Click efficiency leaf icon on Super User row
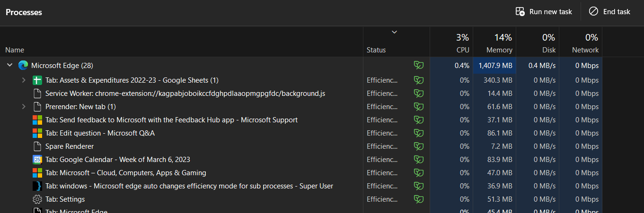Image resolution: width=644 pixels, height=213 pixels. pos(419,186)
